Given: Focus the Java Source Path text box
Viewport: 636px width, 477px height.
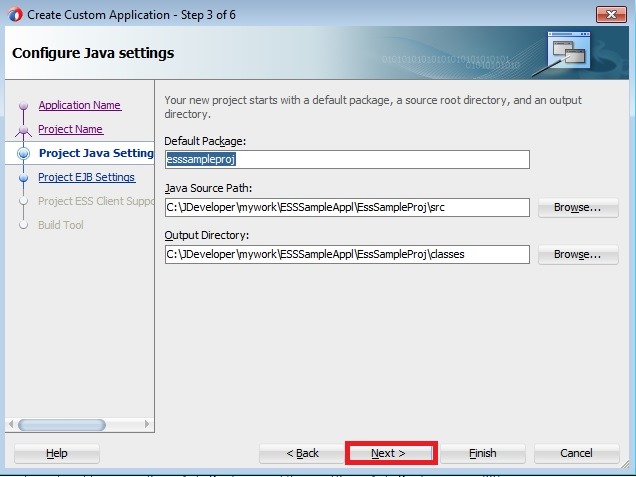Looking at the screenshot, I should (x=346, y=207).
